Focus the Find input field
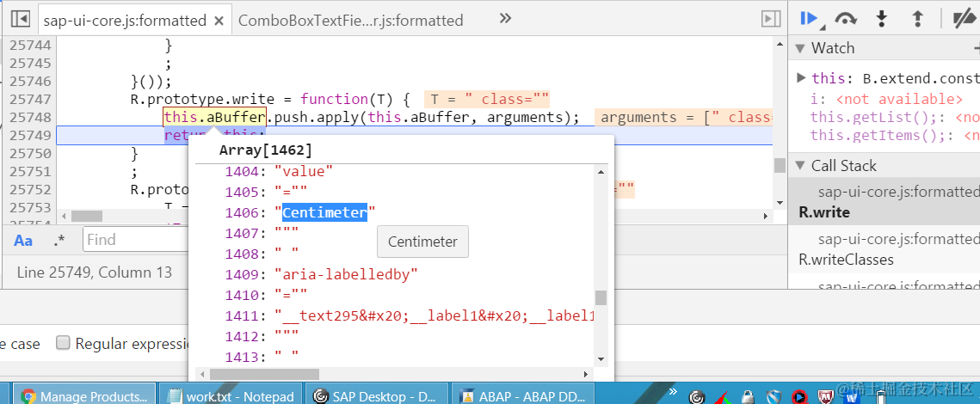 (x=136, y=240)
